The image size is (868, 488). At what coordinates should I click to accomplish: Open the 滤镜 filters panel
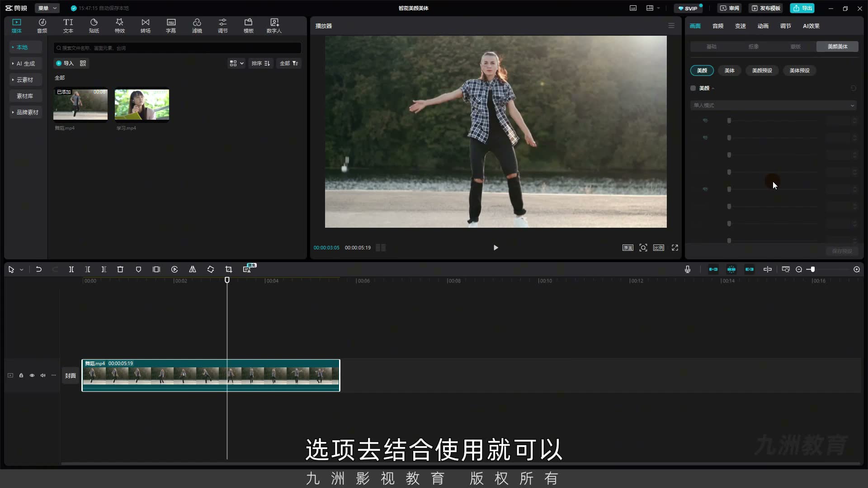tap(197, 26)
